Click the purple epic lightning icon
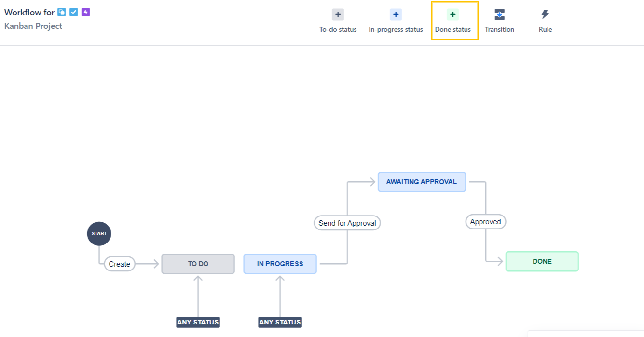 point(86,12)
